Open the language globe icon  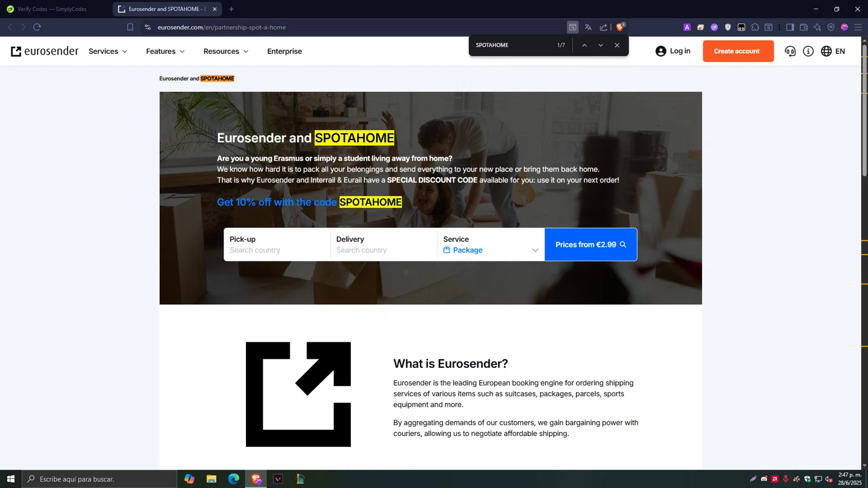[x=826, y=51]
